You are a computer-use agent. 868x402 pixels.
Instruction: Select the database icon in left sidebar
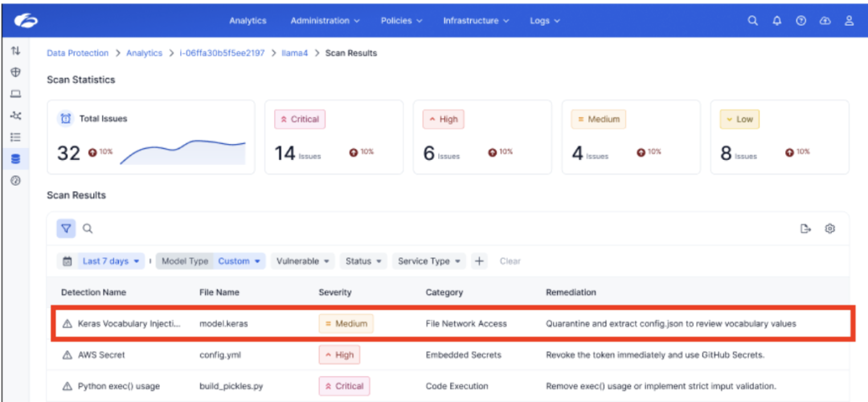click(x=15, y=159)
